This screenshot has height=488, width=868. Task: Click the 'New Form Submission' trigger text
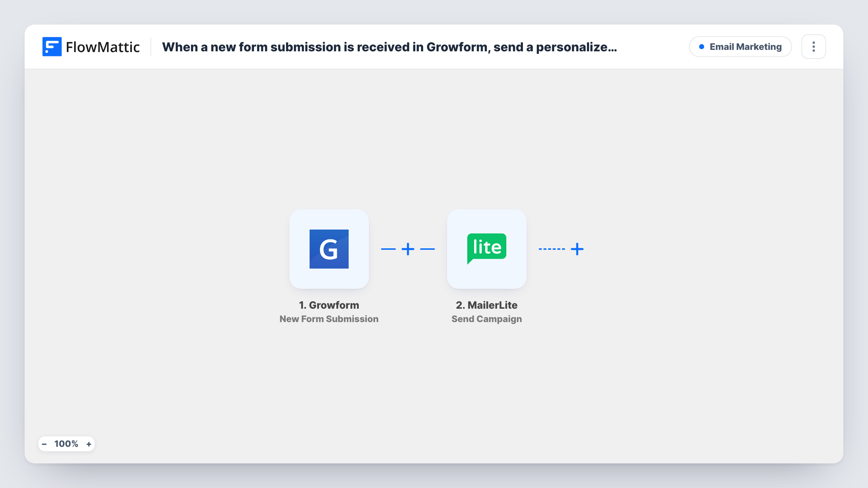click(329, 319)
